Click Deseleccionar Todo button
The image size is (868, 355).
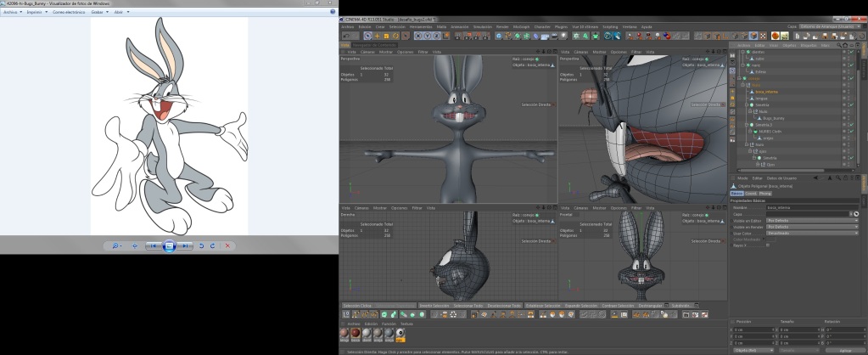point(504,306)
